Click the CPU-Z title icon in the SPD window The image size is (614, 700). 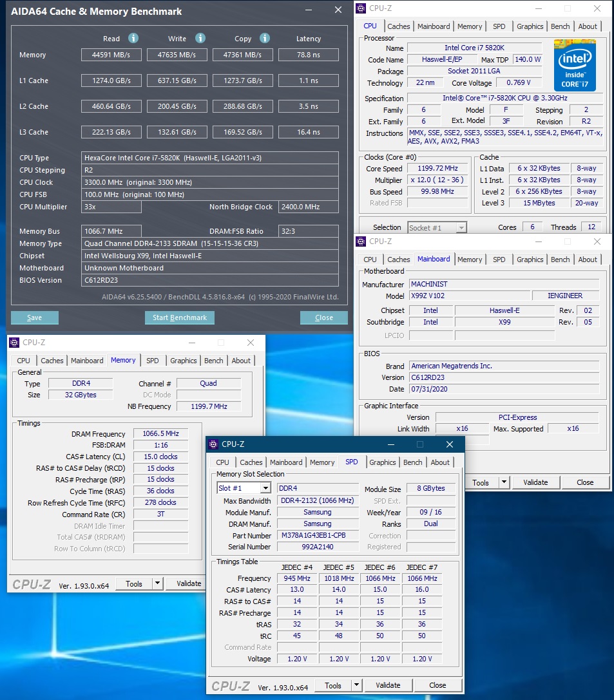pyautogui.click(x=213, y=444)
